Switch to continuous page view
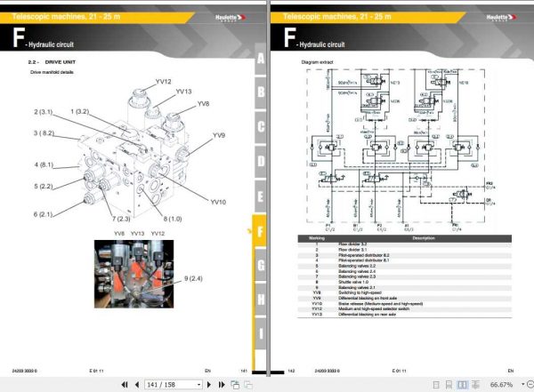The image size is (534, 392). coord(449,385)
